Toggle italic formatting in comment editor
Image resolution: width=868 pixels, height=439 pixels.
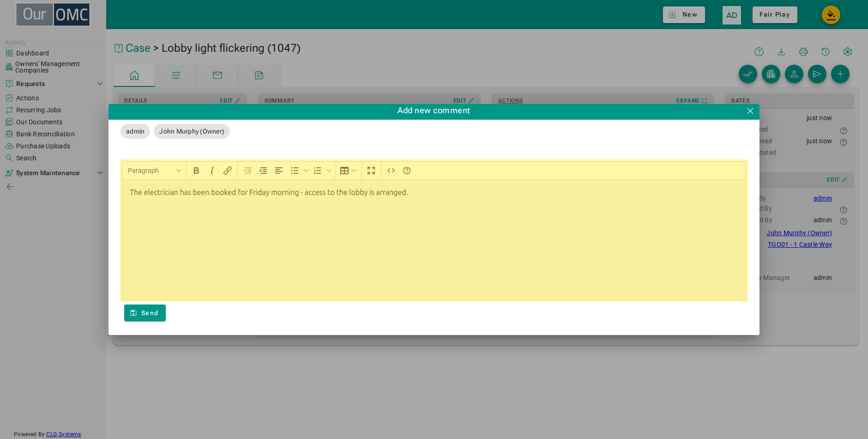212,171
